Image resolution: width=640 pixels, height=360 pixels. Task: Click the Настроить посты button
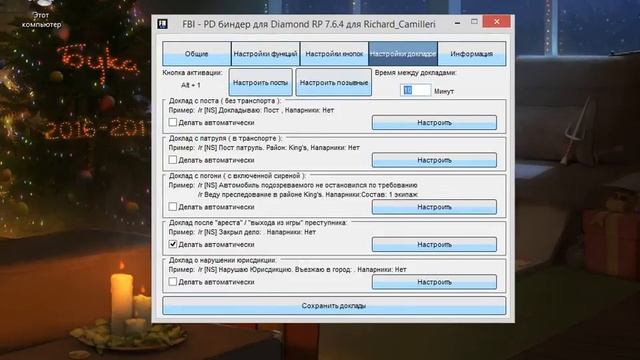[x=260, y=82]
